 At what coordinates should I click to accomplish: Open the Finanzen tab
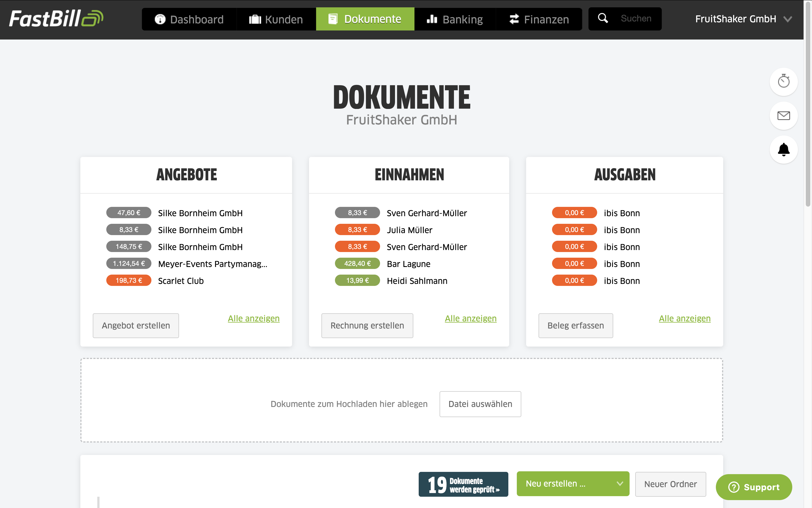pos(539,19)
